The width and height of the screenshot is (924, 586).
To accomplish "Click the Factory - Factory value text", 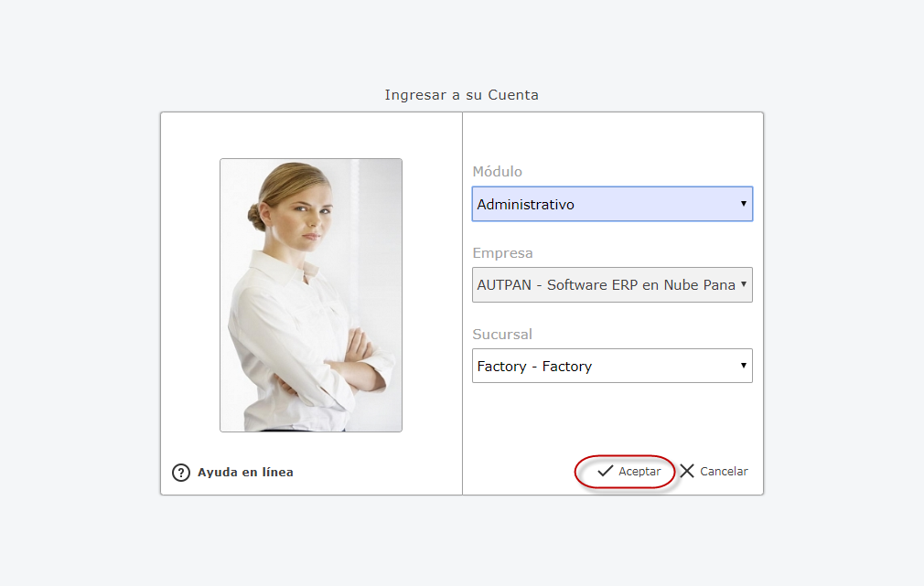I will coord(534,367).
